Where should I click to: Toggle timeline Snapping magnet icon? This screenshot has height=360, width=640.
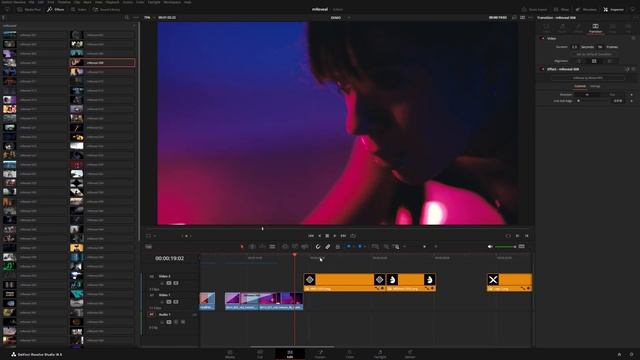pos(318,247)
